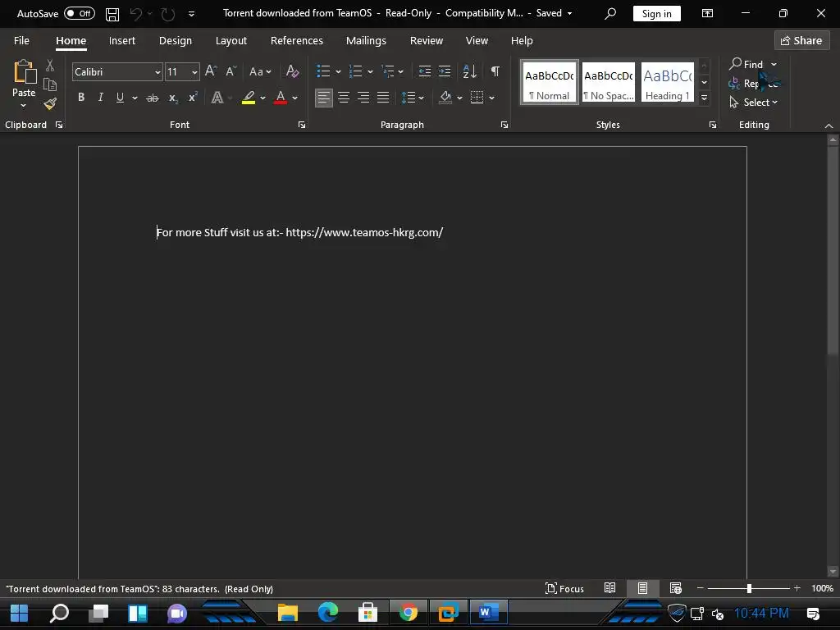Image resolution: width=840 pixels, height=630 pixels.
Task: Toggle Underline formatting
Action: 120,97
